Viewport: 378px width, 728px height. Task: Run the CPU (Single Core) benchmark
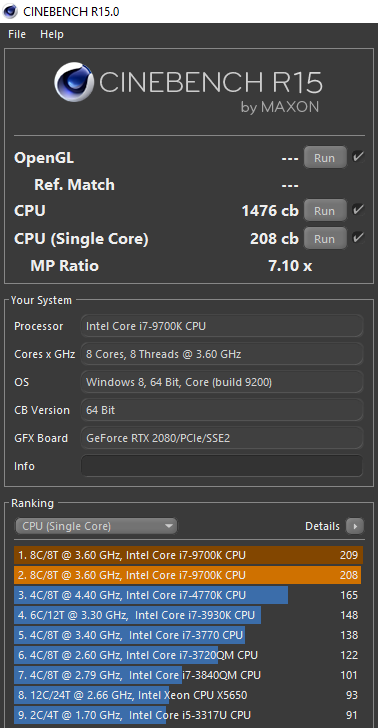[x=325, y=238]
